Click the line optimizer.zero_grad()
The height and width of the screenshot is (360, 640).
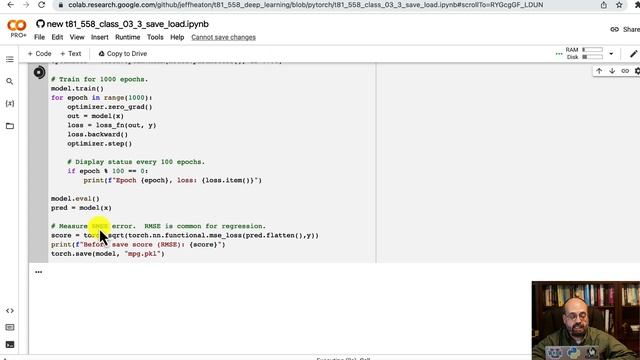coord(109,107)
